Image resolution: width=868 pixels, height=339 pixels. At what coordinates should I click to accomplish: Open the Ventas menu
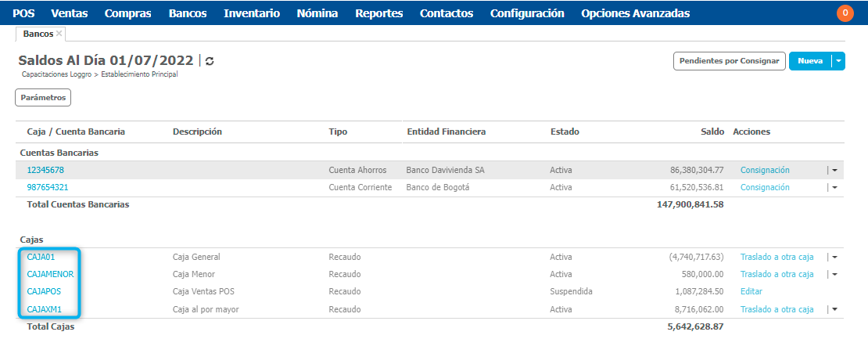pos(69,13)
